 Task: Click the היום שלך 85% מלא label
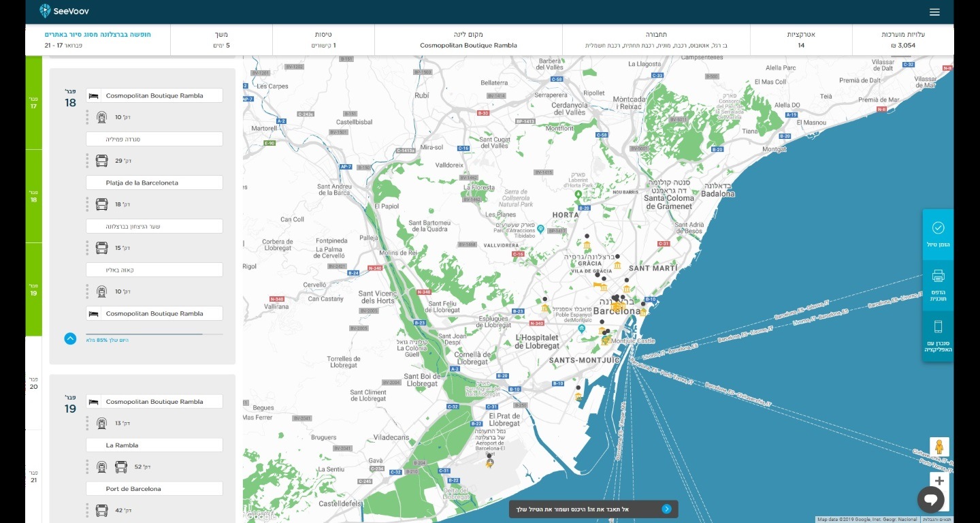pyautogui.click(x=107, y=340)
